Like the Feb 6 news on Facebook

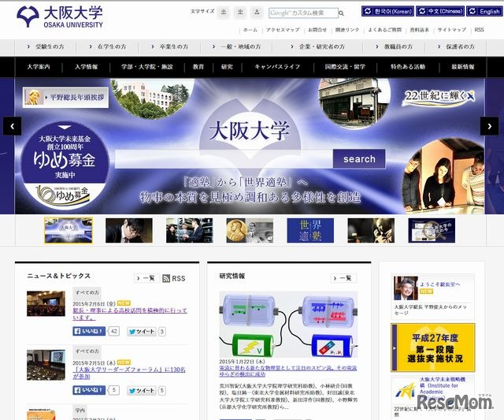click(x=89, y=331)
